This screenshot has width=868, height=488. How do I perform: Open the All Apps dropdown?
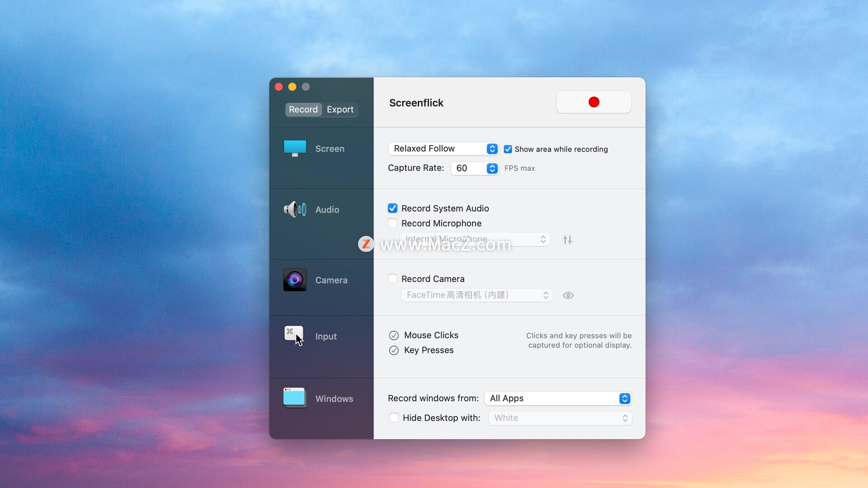coord(557,398)
